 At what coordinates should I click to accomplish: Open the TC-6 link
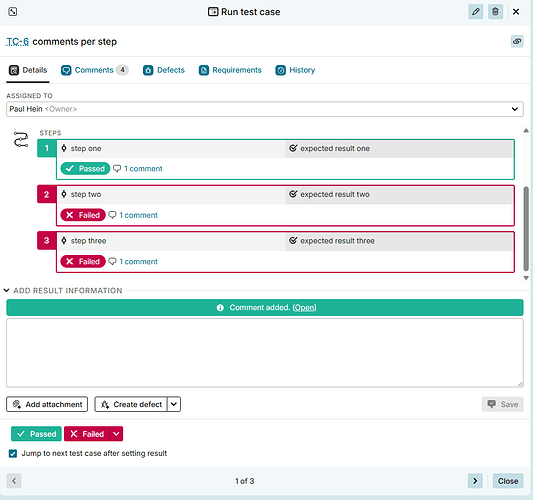pos(17,42)
